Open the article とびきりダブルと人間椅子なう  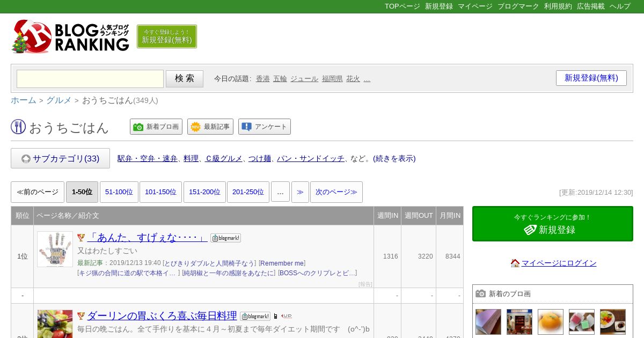(210, 263)
